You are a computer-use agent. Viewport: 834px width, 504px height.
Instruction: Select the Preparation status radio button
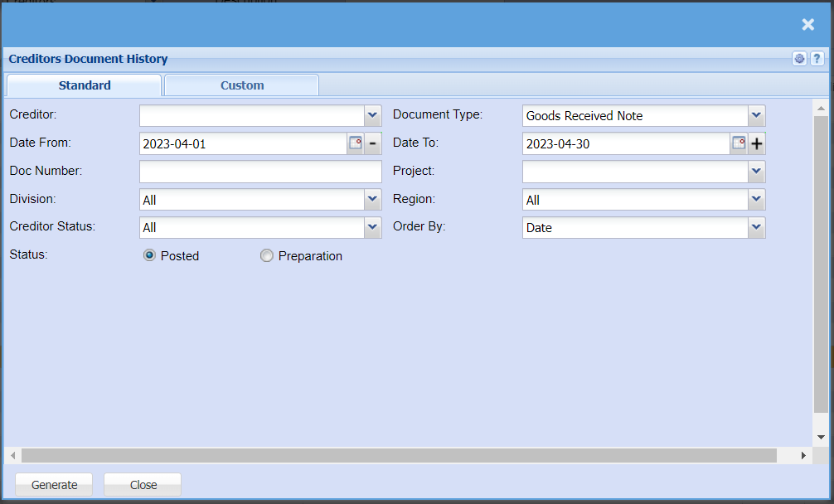tap(267, 256)
